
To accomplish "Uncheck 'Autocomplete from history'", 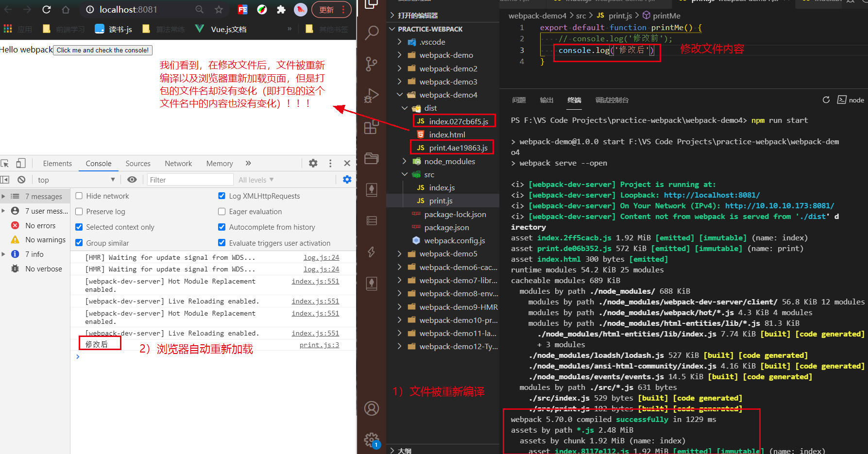I will tap(221, 227).
